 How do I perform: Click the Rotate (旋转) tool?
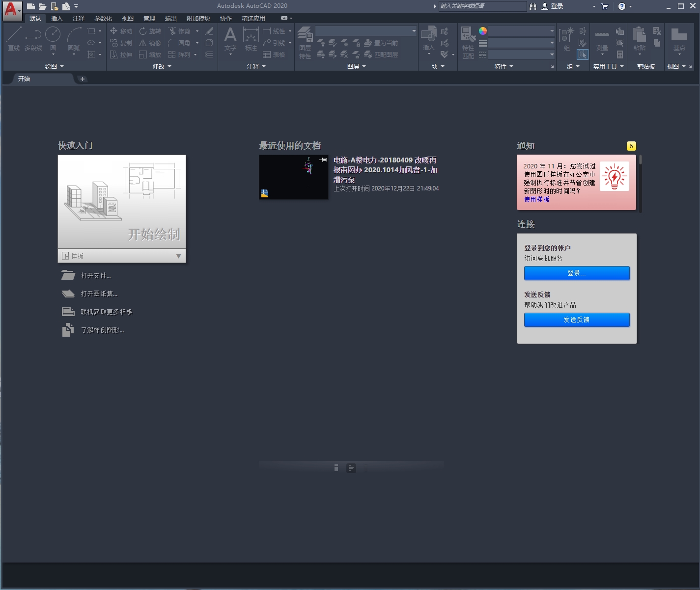(150, 31)
